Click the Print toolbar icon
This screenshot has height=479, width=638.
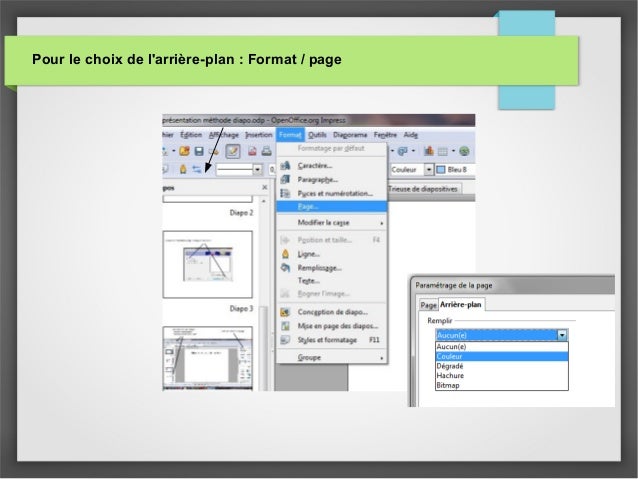(x=267, y=151)
